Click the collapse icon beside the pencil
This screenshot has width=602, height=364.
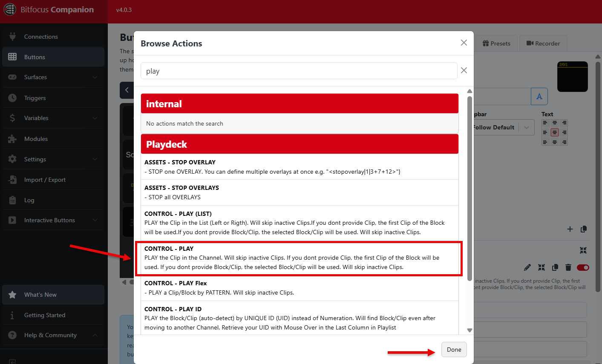point(542,267)
